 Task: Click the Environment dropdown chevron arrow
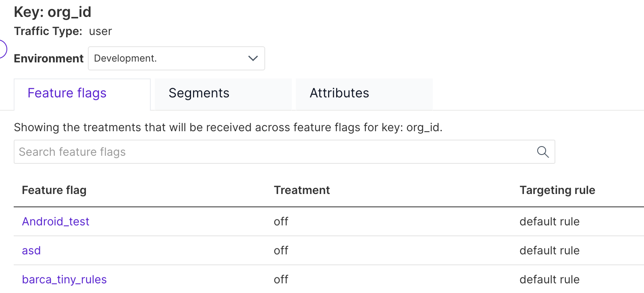[x=253, y=58]
